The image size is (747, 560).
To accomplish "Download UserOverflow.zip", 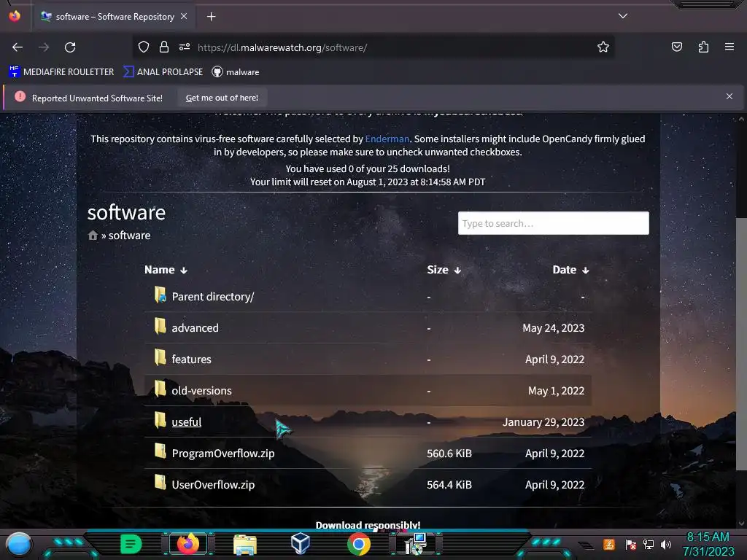I will tap(213, 485).
